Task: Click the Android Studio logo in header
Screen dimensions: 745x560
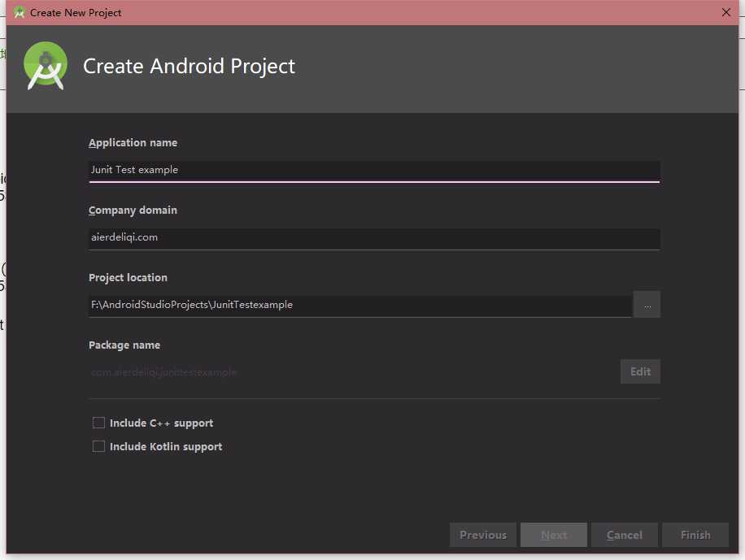Action: tap(46, 66)
